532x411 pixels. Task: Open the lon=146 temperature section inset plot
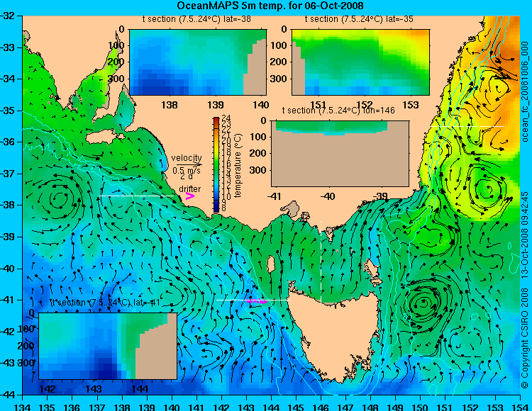pos(340,154)
